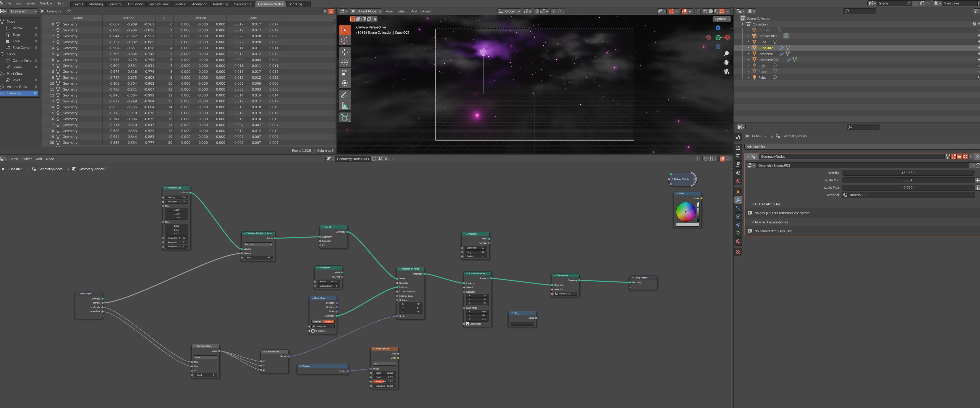The image size is (980, 408).
Task: Click the pan hand gizmo in viewport
Action: click(x=726, y=62)
